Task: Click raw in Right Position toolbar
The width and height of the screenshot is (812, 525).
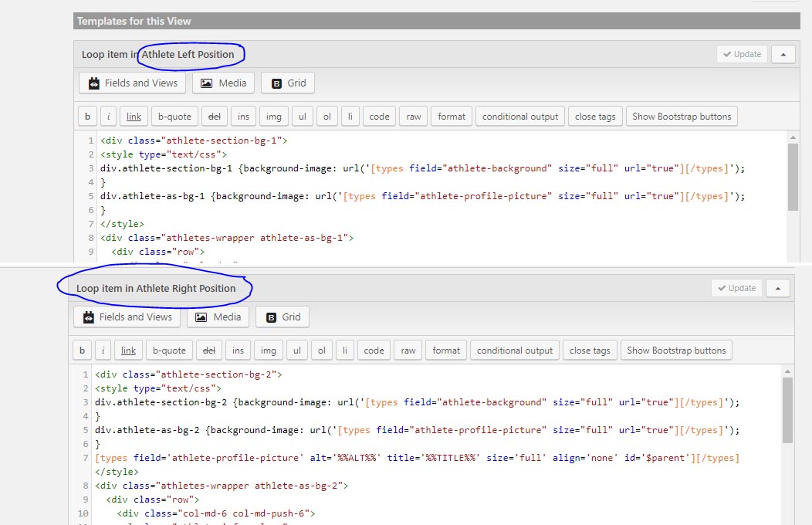Action: click(408, 351)
